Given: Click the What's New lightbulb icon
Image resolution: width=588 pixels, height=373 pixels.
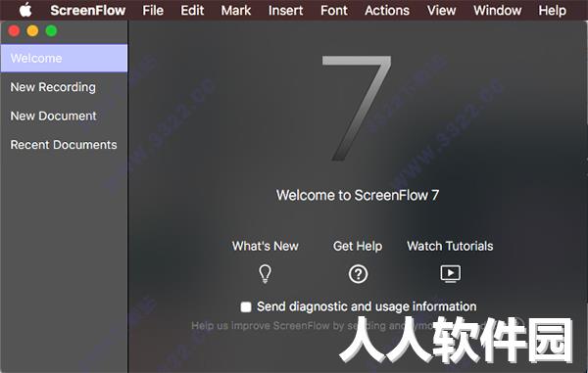Looking at the screenshot, I should (266, 274).
